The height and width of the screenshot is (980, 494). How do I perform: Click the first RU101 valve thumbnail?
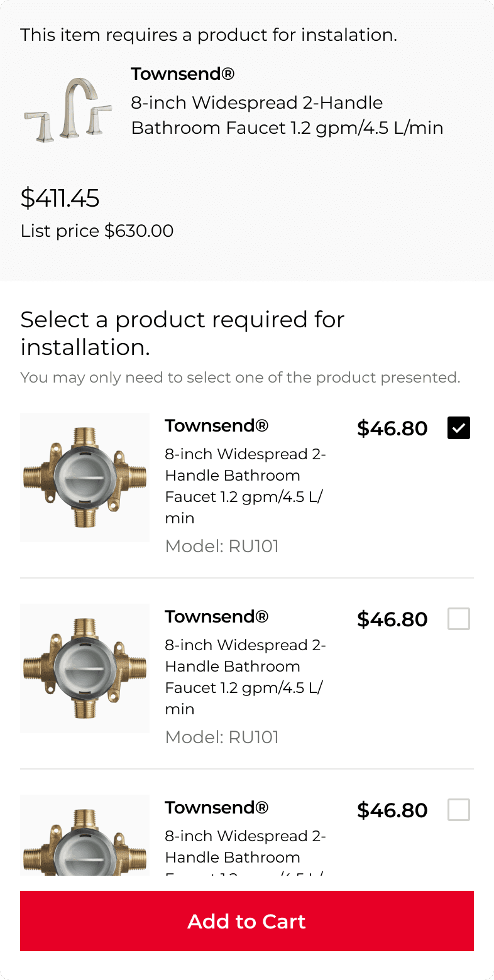pos(84,477)
